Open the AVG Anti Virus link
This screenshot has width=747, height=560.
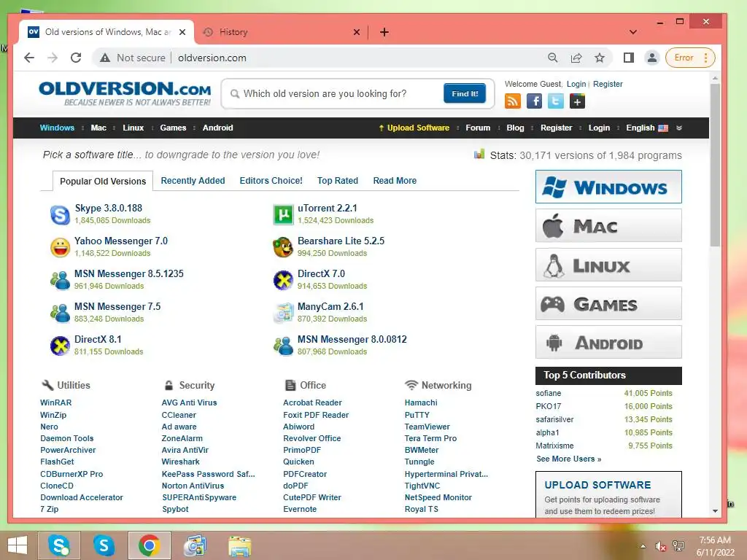point(189,402)
